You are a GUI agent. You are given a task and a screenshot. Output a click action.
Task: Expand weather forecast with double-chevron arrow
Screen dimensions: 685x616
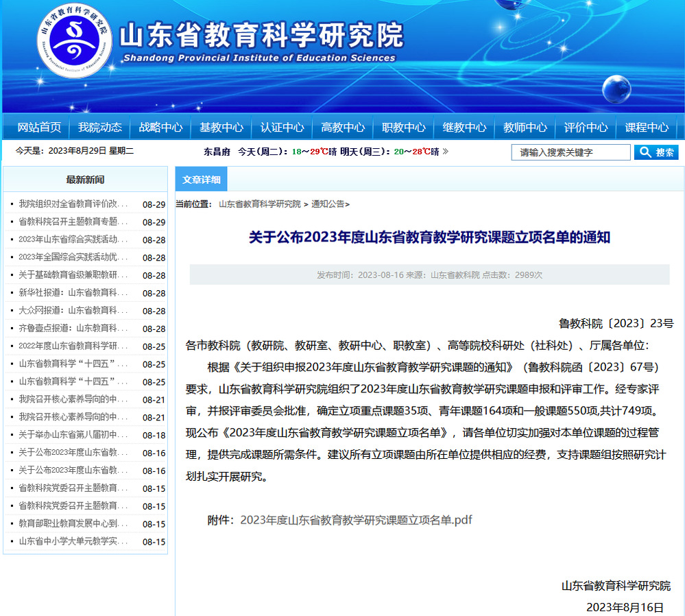pyautogui.click(x=446, y=152)
